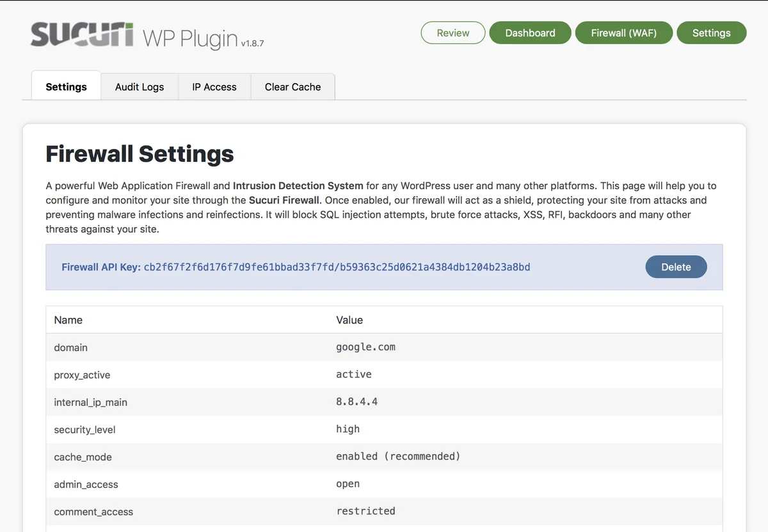
Task: Delete the Firewall API key
Action: point(676,267)
